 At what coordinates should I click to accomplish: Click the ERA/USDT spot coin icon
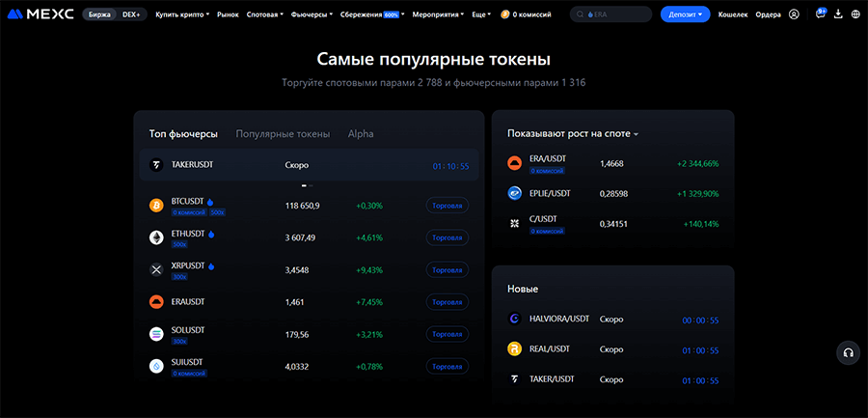515,163
